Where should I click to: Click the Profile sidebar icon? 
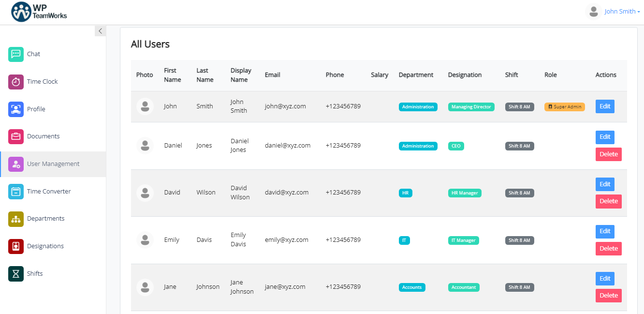point(15,109)
